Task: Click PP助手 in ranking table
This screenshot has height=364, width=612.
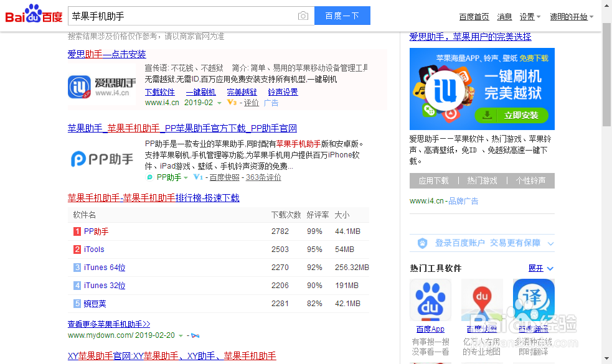Action: [96, 231]
